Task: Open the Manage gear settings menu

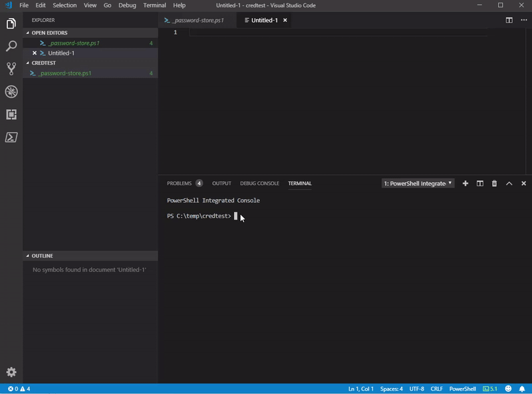Action: click(x=11, y=372)
